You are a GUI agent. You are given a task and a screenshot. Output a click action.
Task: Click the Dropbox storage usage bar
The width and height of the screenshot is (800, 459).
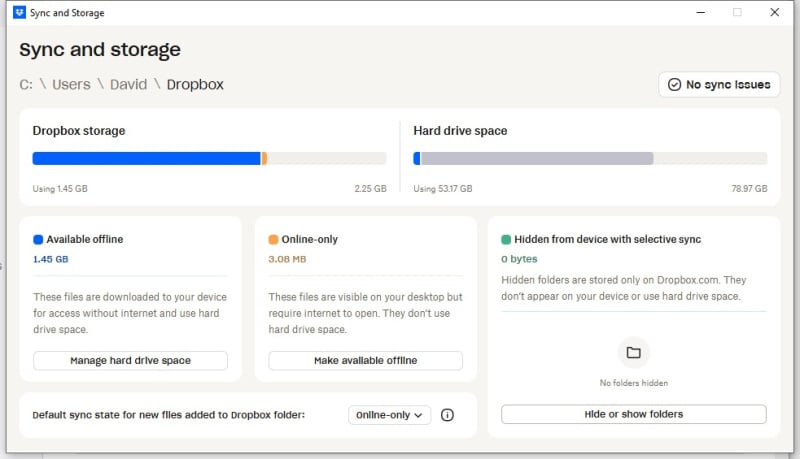click(209, 158)
